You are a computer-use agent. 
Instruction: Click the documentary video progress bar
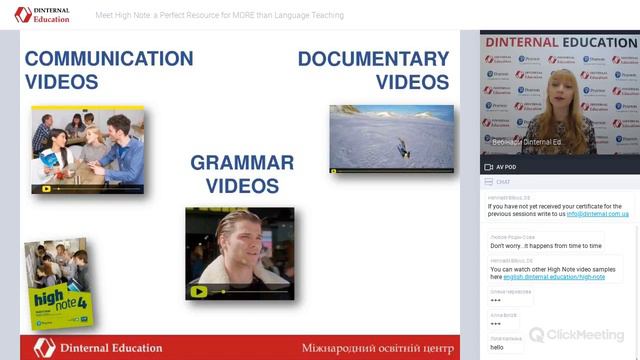click(x=395, y=171)
